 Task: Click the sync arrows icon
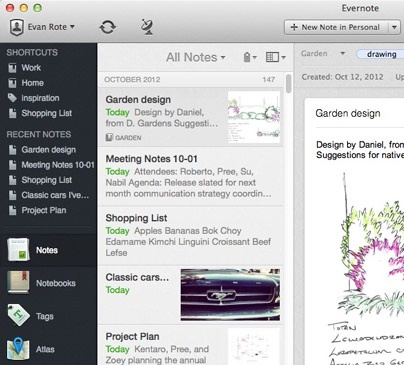pyautogui.click(x=107, y=27)
